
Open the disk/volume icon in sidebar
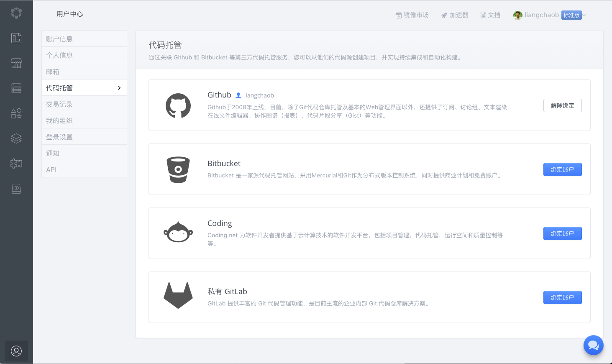click(16, 189)
